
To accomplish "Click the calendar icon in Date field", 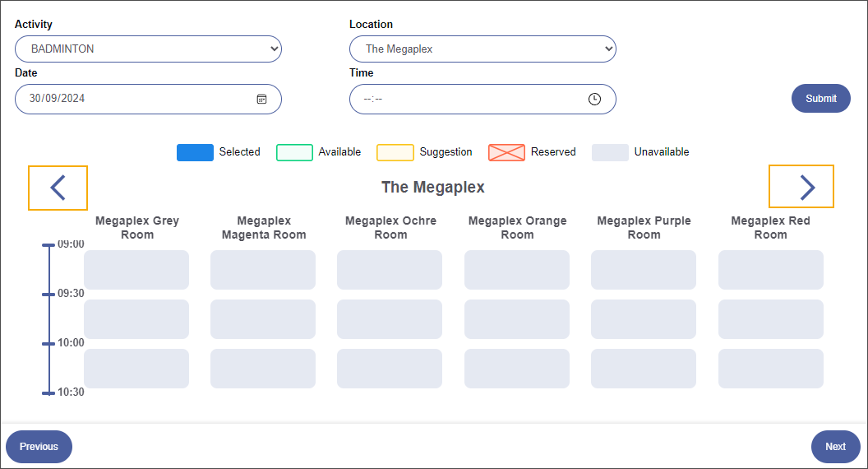I will (x=261, y=99).
